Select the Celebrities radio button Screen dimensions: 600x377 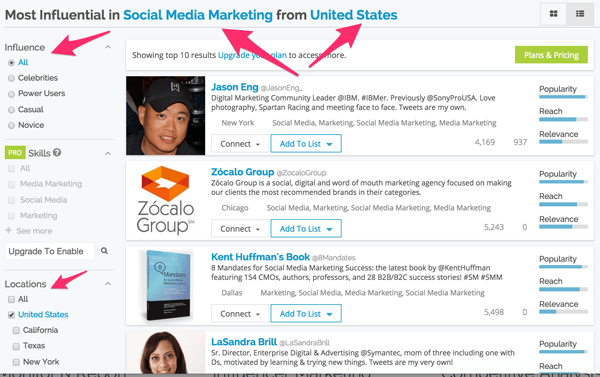point(11,78)
